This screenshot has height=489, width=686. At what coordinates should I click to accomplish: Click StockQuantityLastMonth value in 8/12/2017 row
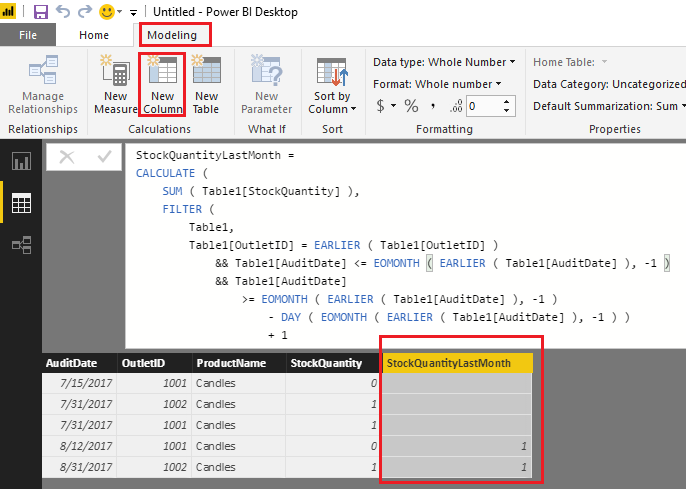458,446
